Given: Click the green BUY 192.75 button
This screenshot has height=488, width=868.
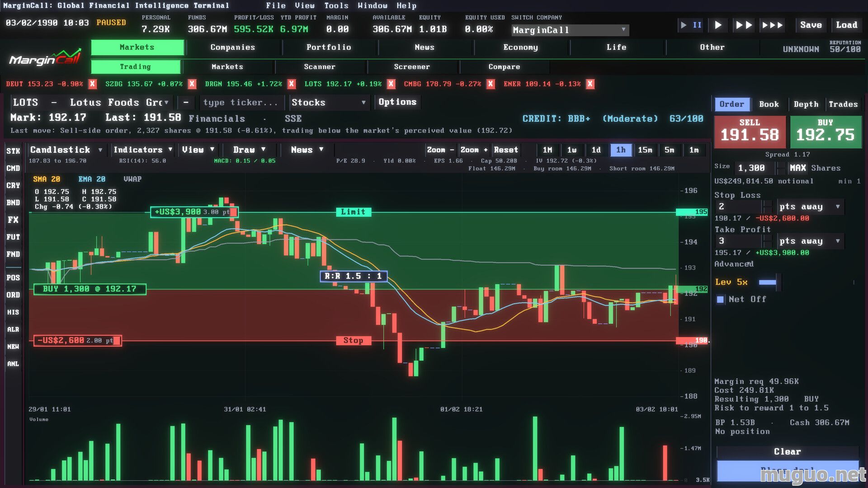Looking at the screenshot, I should (x=826, y=131).
